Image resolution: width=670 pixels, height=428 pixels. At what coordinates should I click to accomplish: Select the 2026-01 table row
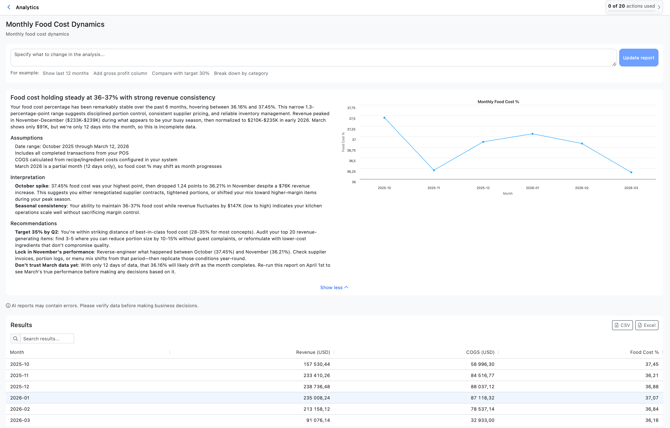[x=334, y=398]
